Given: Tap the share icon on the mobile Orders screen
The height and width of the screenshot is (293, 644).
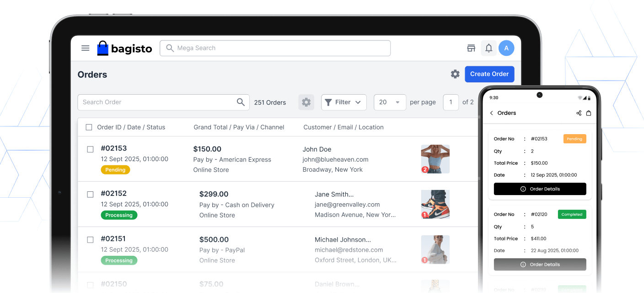Looking at the screenshot, I should coord(578,113).
